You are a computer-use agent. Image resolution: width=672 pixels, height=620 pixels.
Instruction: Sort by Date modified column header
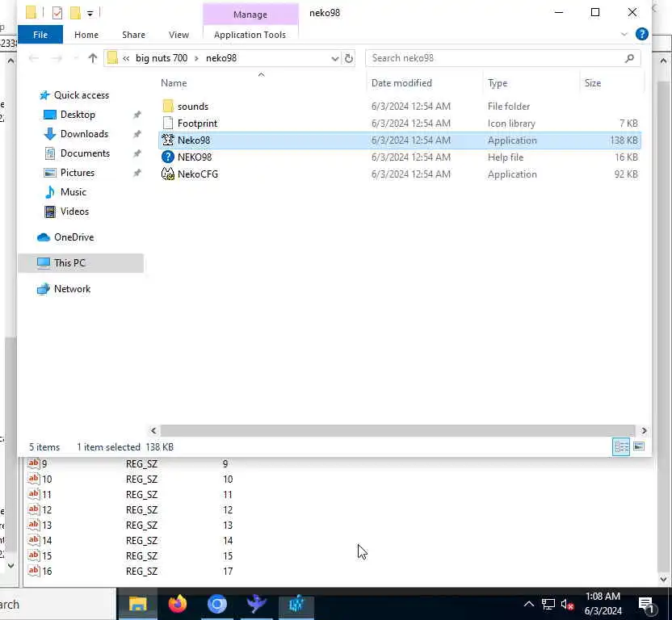(x=401, y=83)
